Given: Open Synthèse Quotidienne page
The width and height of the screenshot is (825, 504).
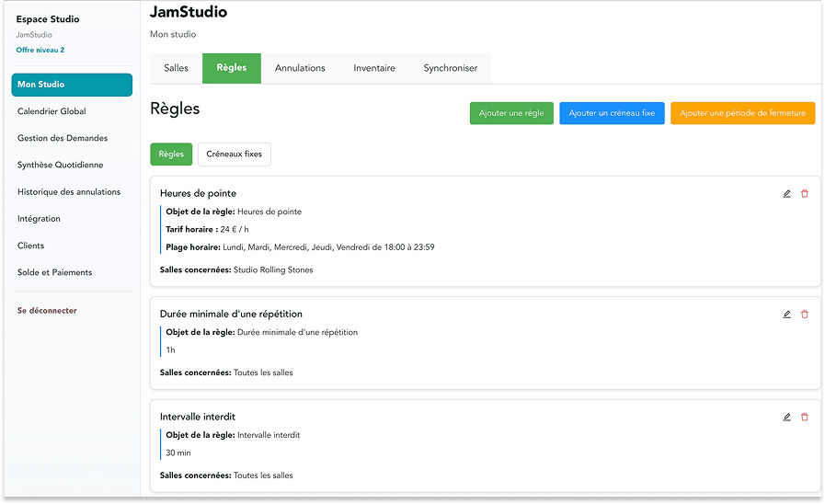Looking at the screenshot, I should pos(61,165).
